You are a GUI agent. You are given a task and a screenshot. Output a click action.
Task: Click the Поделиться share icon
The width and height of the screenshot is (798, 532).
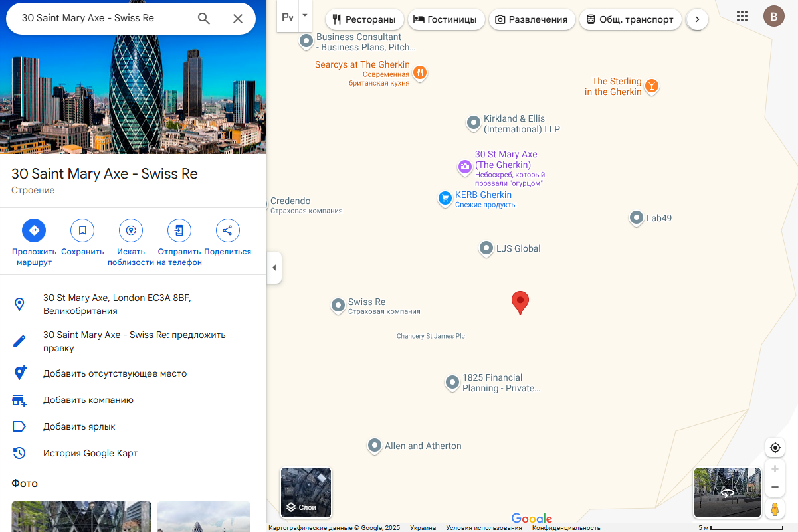tap(228, 230)
